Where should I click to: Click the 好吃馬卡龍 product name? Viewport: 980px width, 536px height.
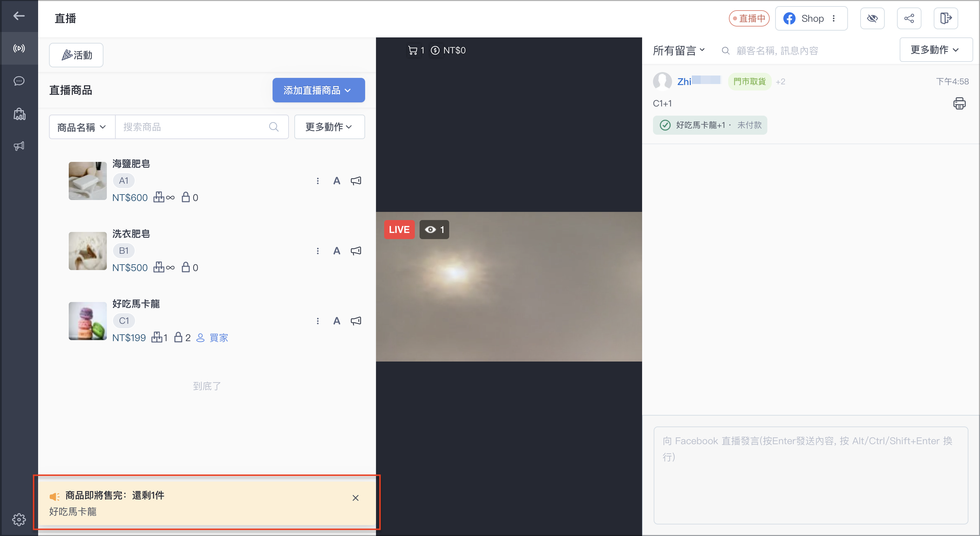point(136,304)
